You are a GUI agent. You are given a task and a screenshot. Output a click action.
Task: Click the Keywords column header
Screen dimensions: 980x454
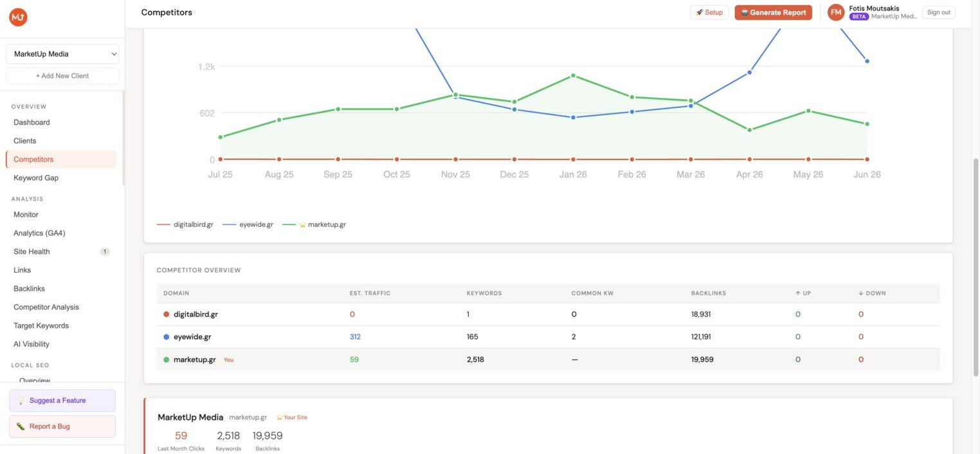pyautogui.click(x=484, y=293)
